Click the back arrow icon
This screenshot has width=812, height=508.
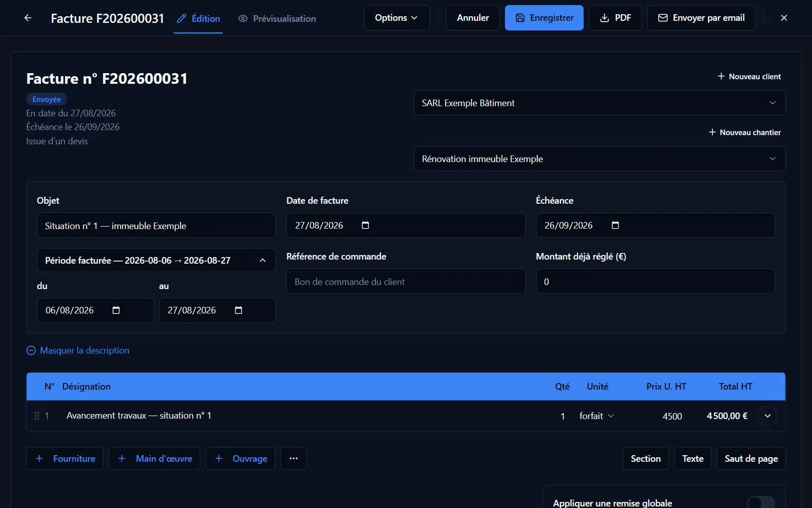[x=28, y=18]
